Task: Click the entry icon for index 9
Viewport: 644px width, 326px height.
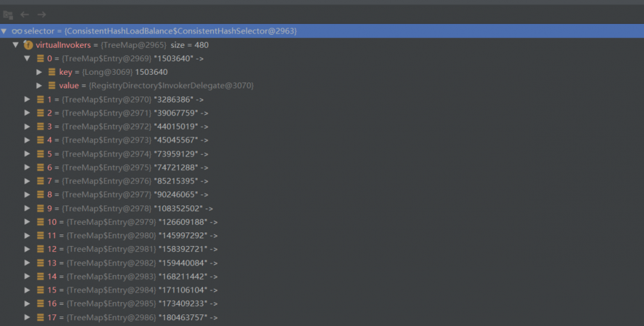Action: pos(40,209)
